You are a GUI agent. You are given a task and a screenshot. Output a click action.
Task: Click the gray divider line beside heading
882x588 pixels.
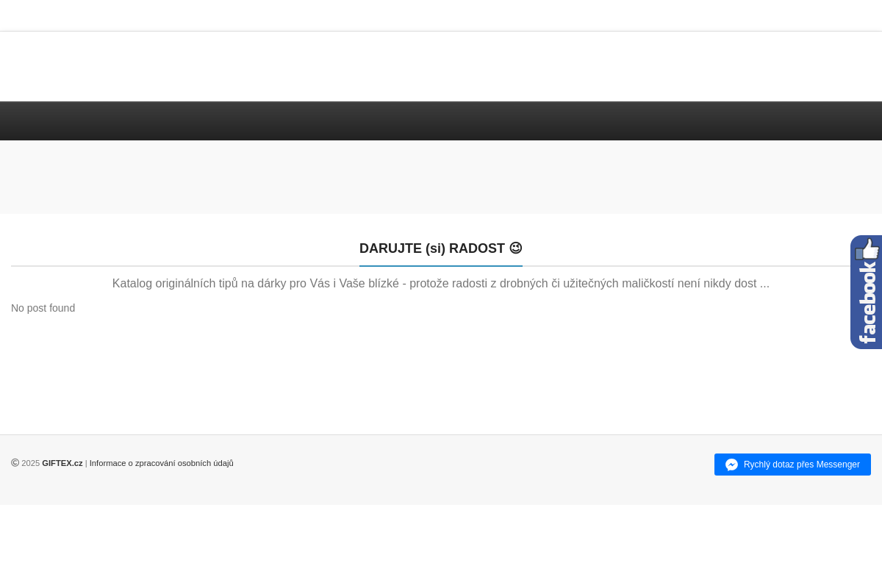pyautogui.click(x=184, y=266)
